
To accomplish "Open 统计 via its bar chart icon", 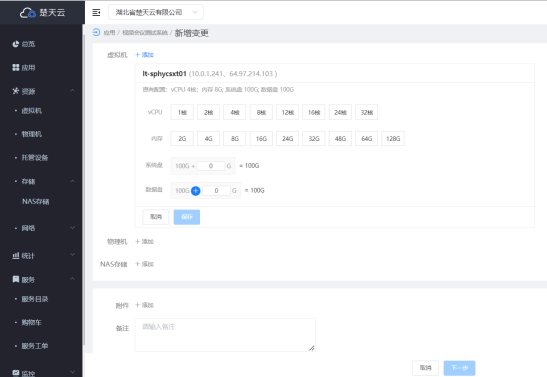I will (15, 256).
